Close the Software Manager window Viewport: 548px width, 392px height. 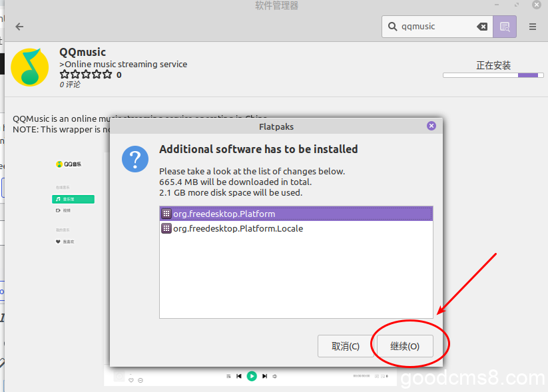coord(537,5)
